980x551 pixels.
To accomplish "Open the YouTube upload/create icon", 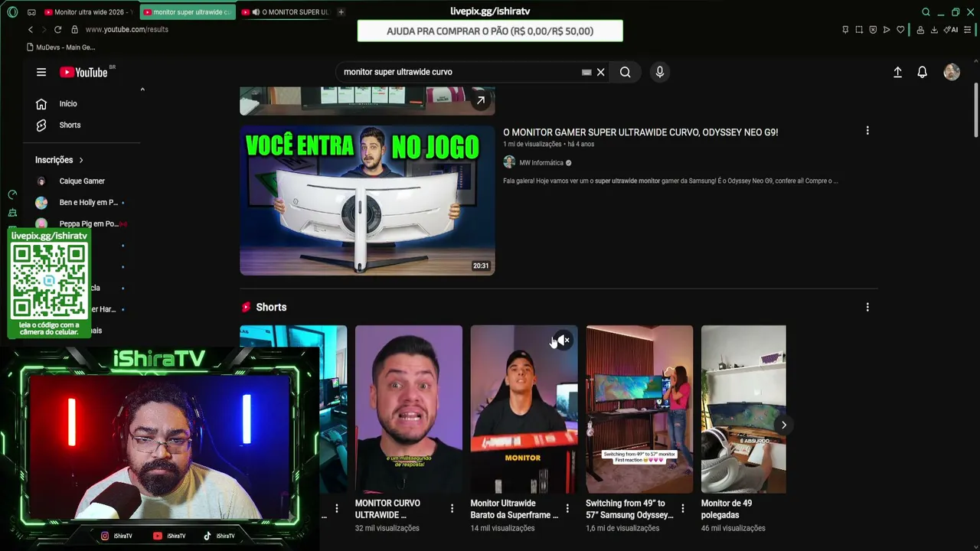I will [x=897, y=72].
